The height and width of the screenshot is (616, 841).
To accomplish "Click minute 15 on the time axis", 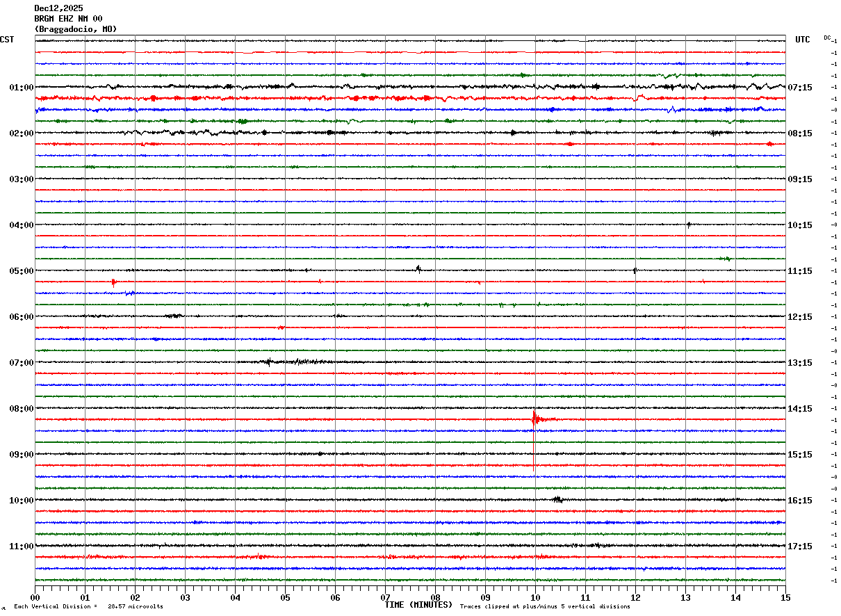I will click(785, 598).
